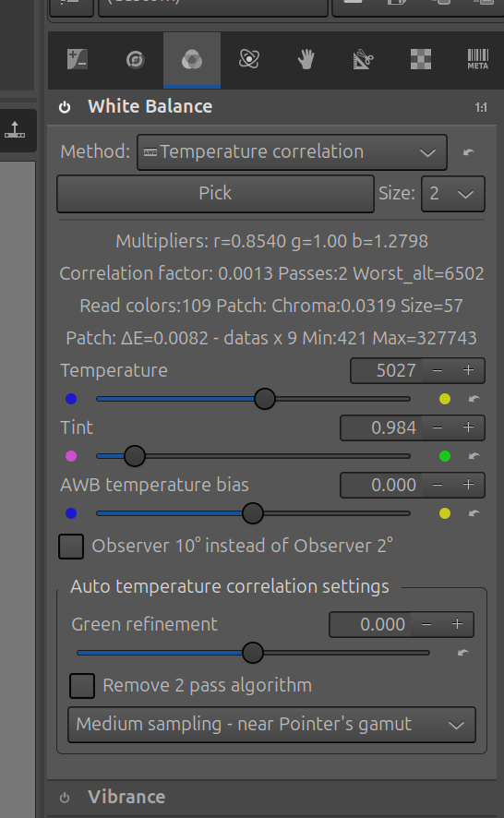Open the Metadata tab icon
504x818 pixels.
pos(478,59)
